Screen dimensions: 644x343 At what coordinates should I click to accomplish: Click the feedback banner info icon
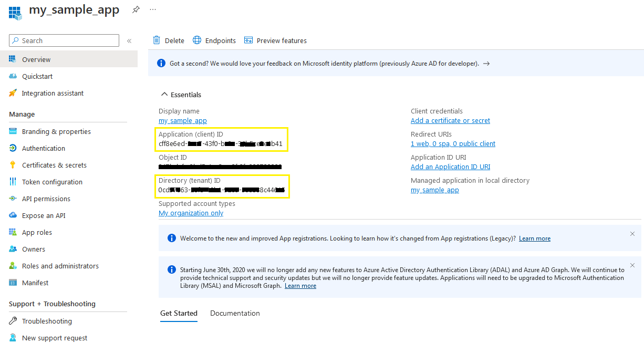click(161, 63)
